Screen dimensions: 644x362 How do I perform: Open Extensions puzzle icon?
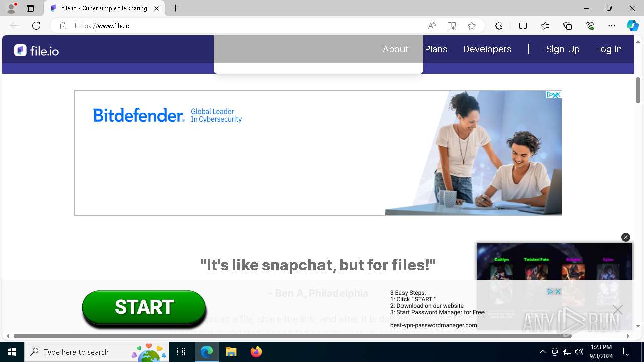tap(499, 26)
